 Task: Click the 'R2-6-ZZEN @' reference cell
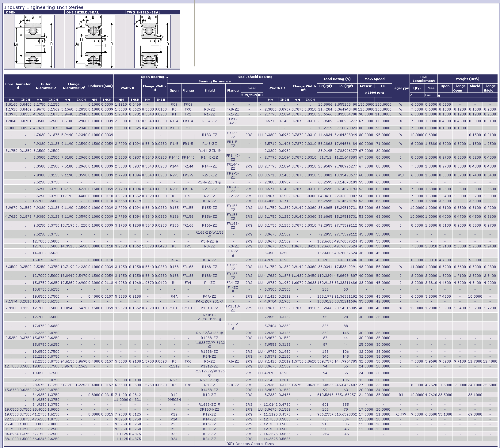tap(210, 182)
